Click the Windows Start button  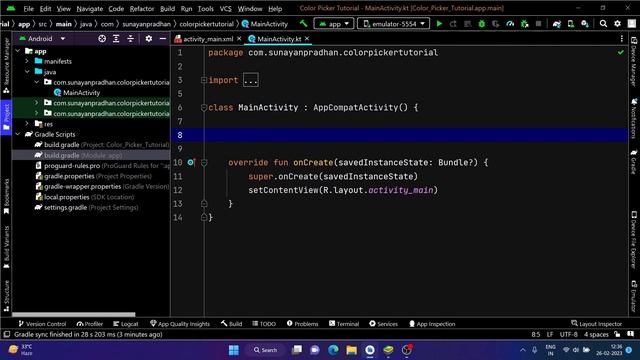point(233,350)
